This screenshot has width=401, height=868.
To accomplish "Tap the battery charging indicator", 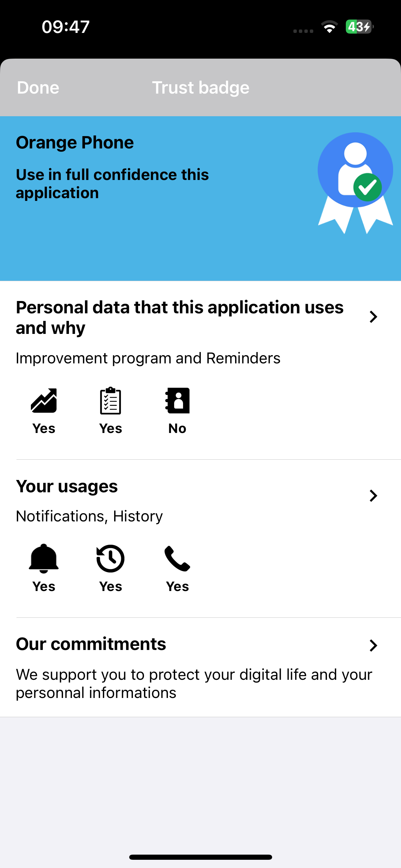I will click(x=360, y=27).
